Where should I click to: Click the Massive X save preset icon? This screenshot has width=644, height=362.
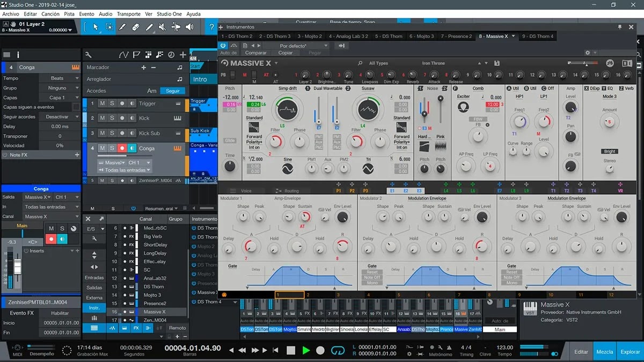point(497,63)
